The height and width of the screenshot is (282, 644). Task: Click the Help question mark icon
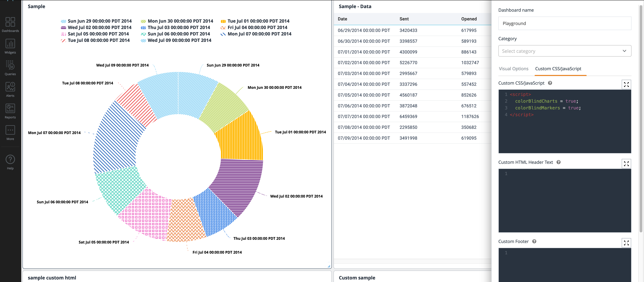tap(10, 162)
